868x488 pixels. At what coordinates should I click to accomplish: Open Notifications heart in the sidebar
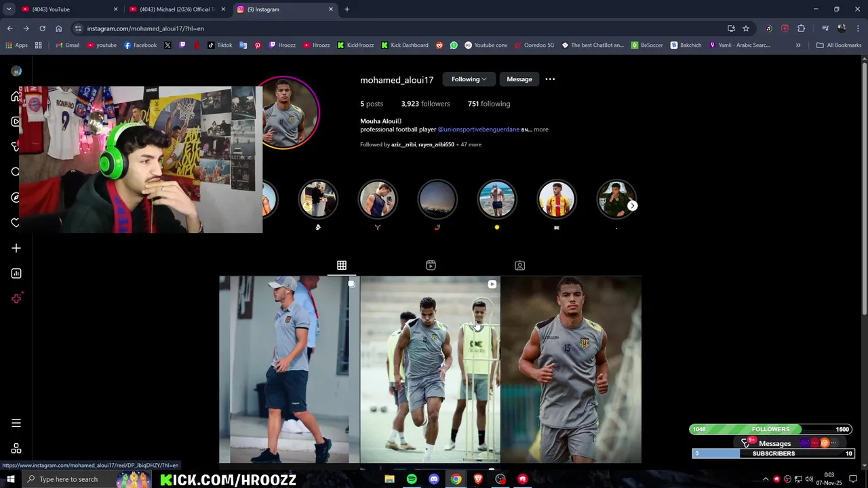click(16, 223)
